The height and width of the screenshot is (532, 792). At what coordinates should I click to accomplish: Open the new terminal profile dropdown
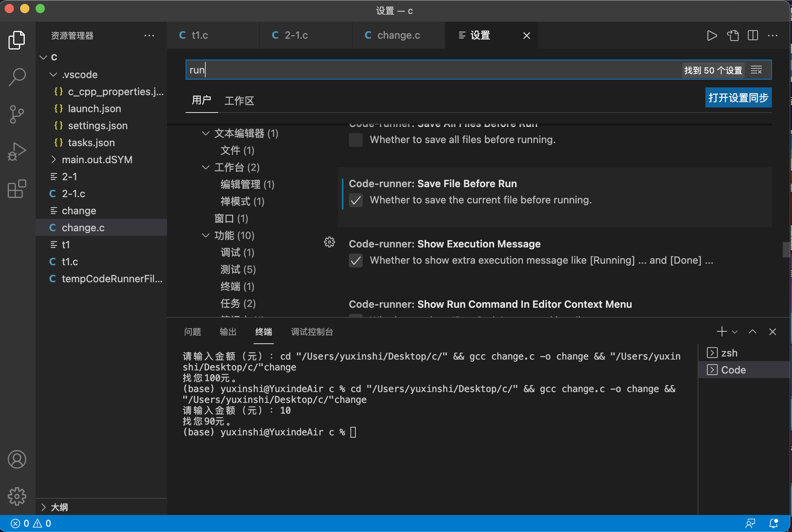[735, 332]
